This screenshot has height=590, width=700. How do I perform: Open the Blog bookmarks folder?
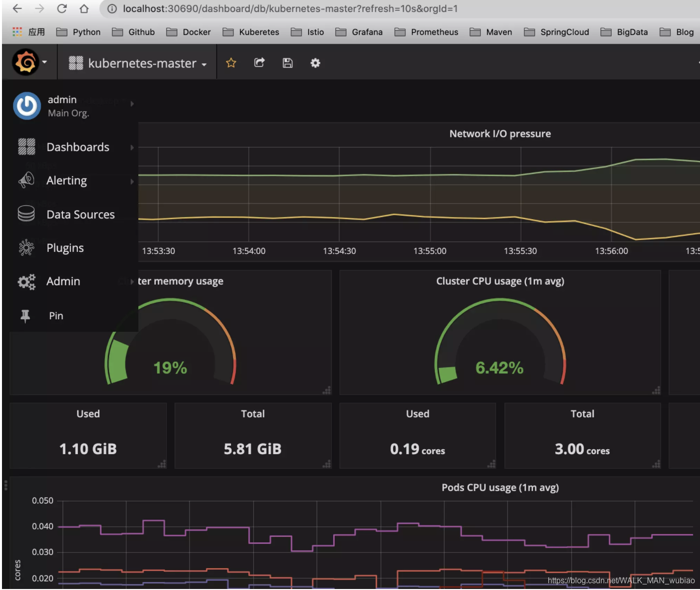(677, 32)
